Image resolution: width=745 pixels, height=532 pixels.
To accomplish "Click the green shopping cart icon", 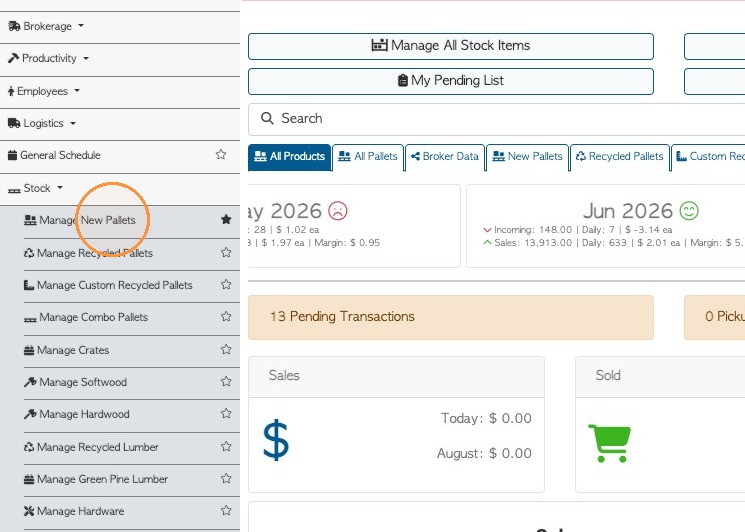I will (610, 443).
